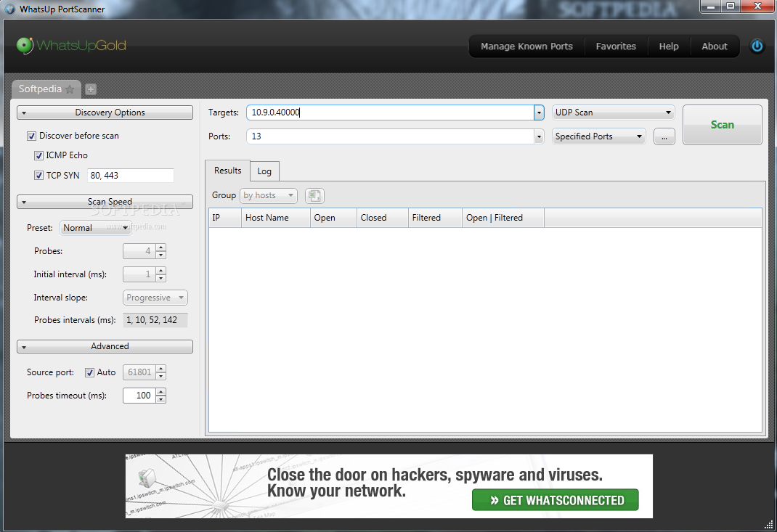Increase Source port with up arrow

pos(160,369)
